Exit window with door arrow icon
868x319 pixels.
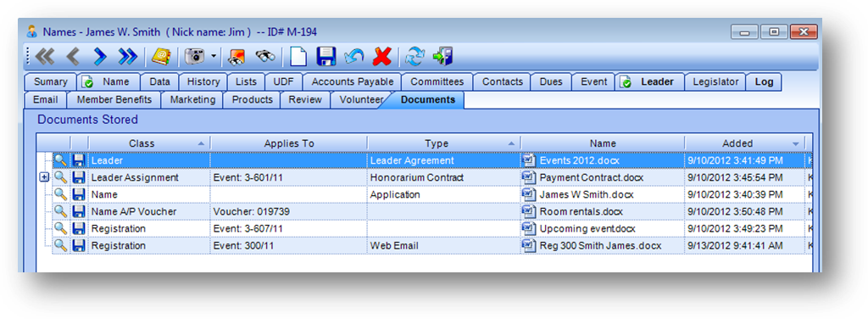point(443,56)
